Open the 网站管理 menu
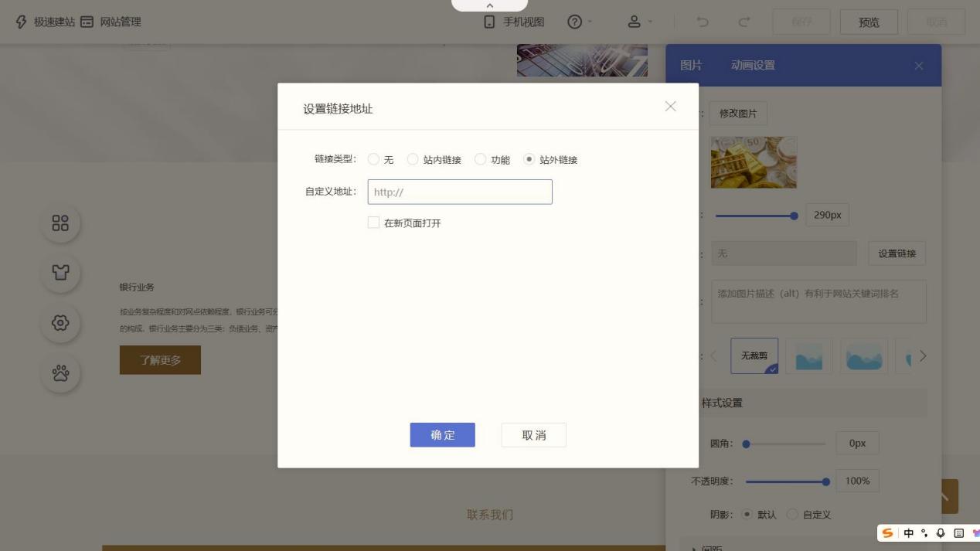This screenshot has width=980, height=551. [112, 22]
